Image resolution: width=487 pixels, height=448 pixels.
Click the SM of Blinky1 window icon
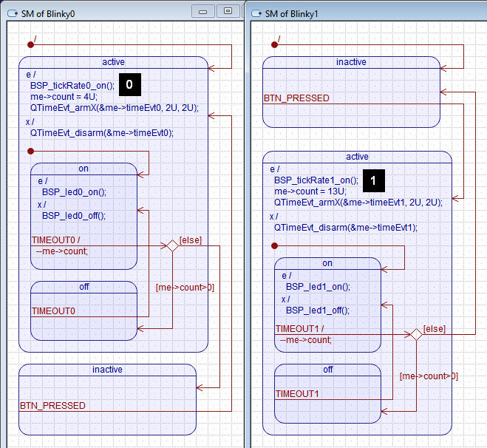coord(258,12)
